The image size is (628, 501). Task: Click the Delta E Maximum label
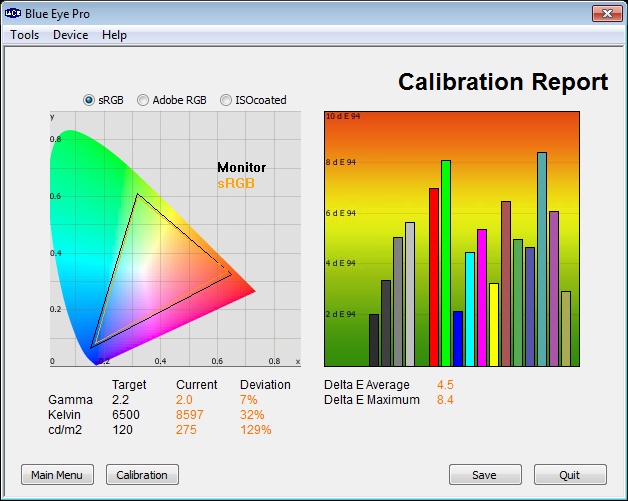tap(372, 400)
